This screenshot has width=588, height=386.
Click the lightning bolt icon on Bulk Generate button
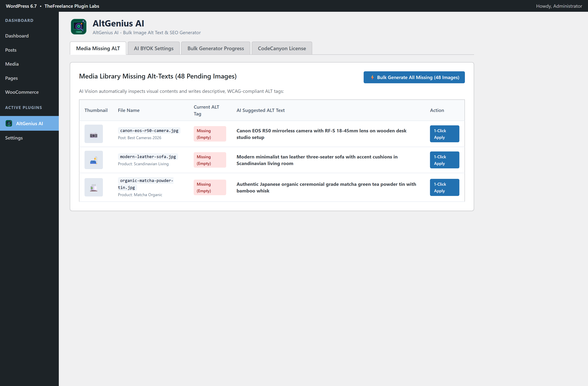372,77
